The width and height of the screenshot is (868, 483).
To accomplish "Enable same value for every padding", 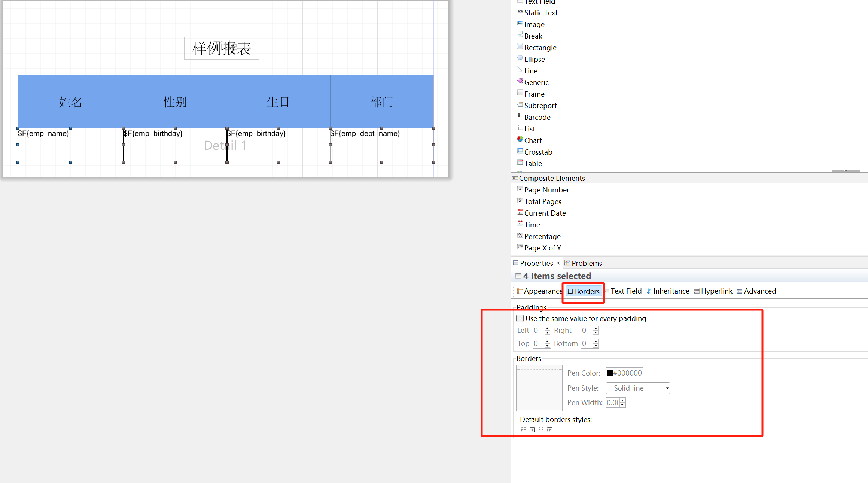I will pyautogui.click(x=520, y=318).
